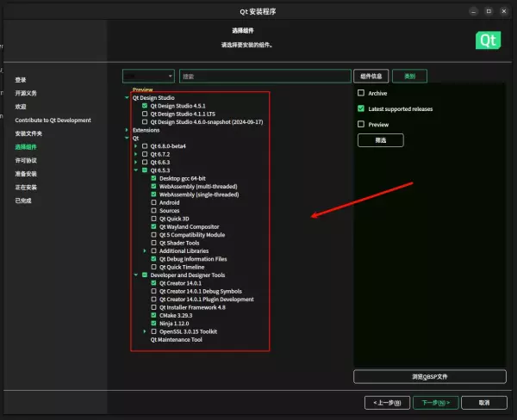This screenshot has width=517, height=420.
Task: Toggle the Qt 6.5.3 partial checkbox
Action: click(x=145, y=170)
